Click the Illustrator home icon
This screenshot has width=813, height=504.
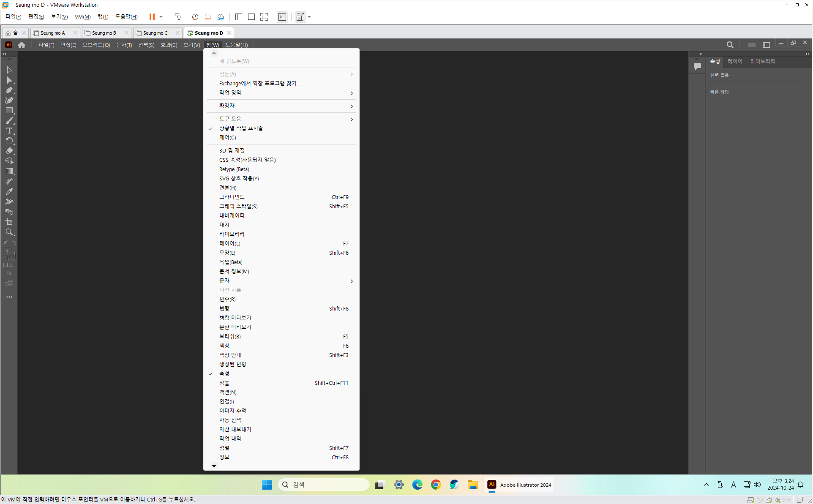point(22,45)
